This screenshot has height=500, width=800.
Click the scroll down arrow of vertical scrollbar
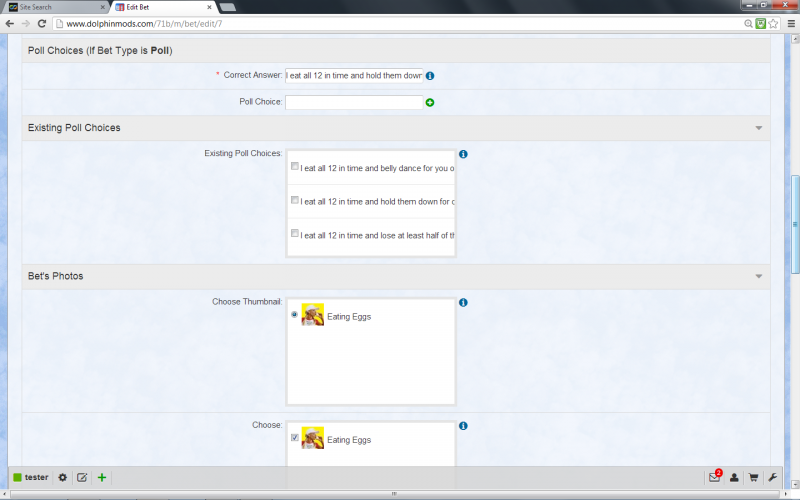click(794, 484)
